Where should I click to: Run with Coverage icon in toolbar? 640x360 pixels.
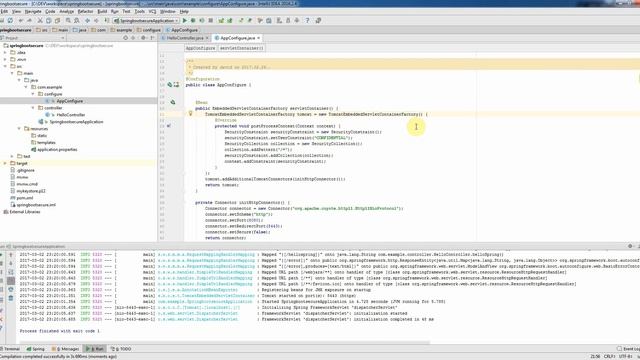[202, 20]
